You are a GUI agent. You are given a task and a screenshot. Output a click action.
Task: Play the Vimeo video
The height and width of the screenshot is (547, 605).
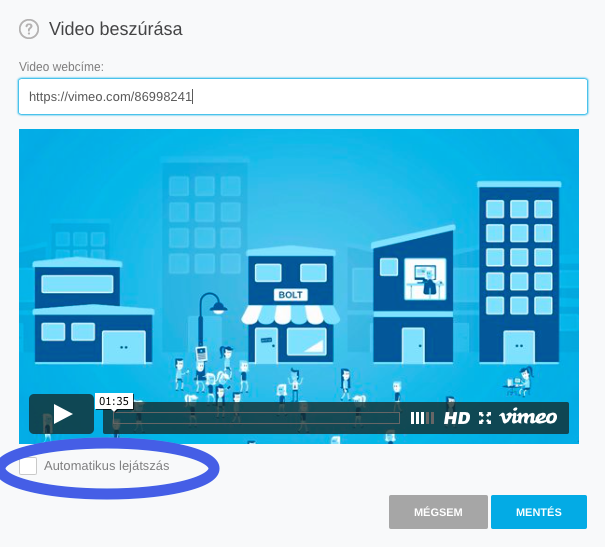point(61,414)
